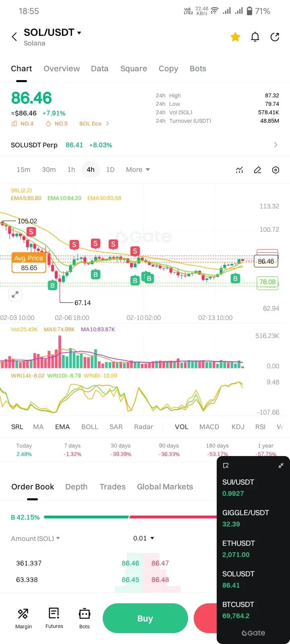Tap the green Buy button

(145, 618)
